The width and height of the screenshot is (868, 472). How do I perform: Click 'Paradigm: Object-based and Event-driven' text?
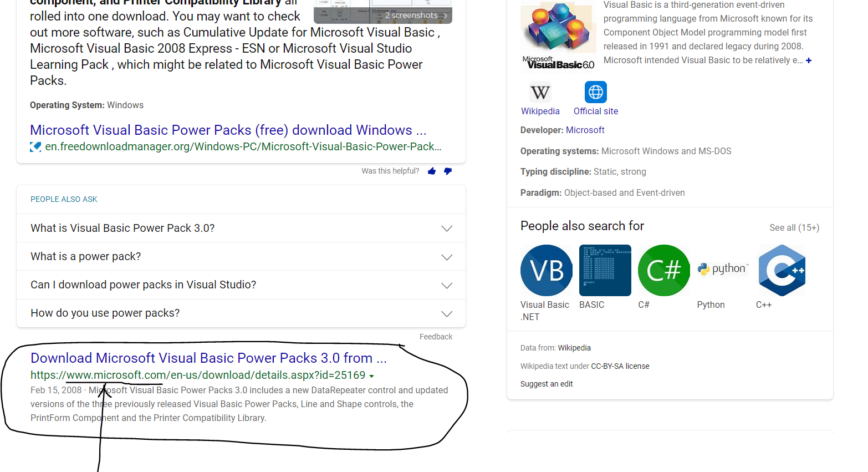tap(603, 192)
